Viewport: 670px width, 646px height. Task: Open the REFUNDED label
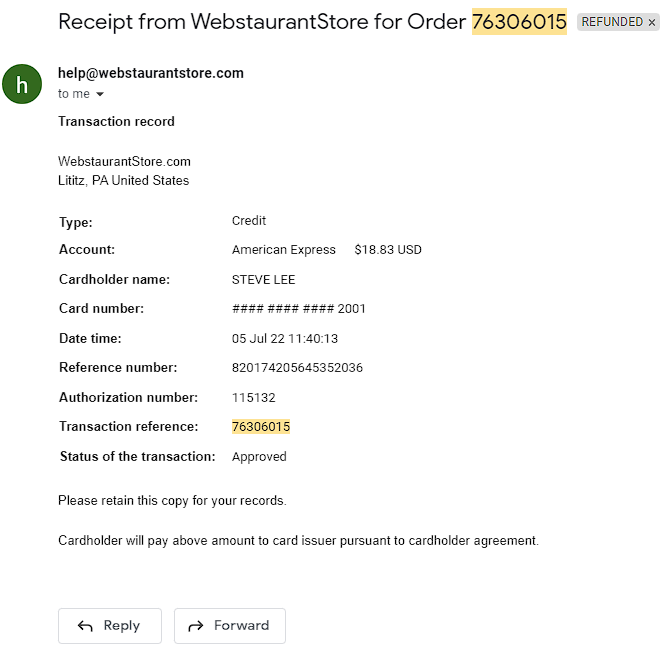tap(612, 22)
